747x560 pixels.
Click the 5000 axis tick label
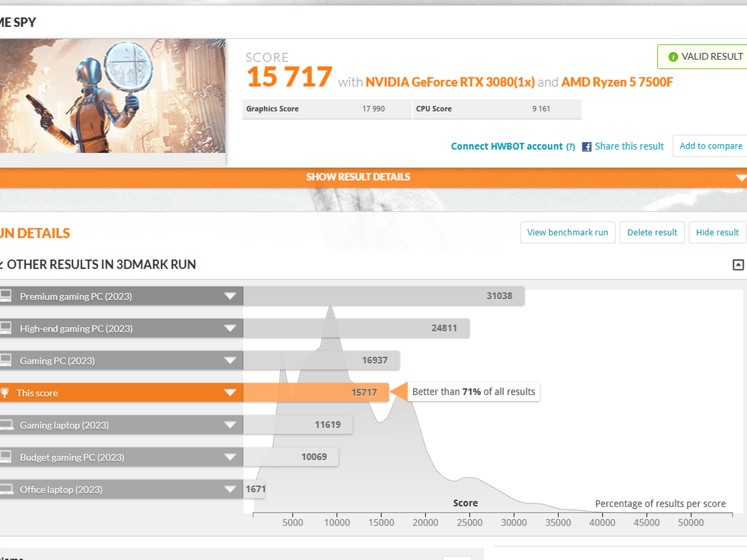(293, 523)
